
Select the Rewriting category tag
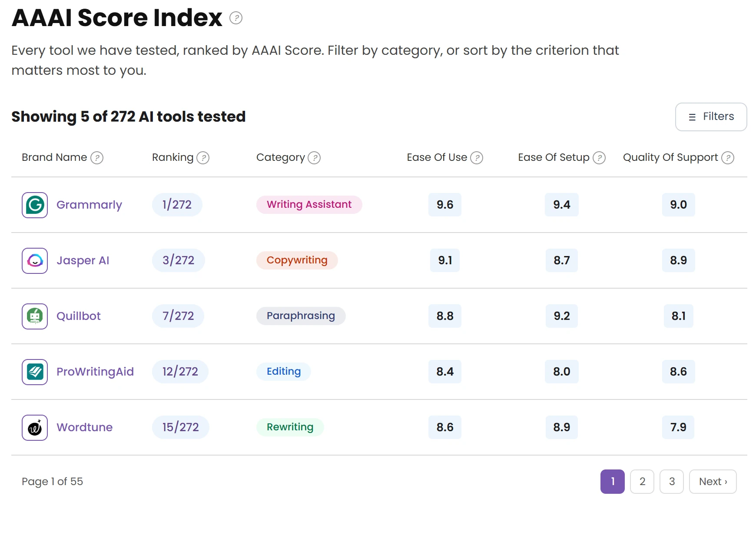tap(290, 427)
